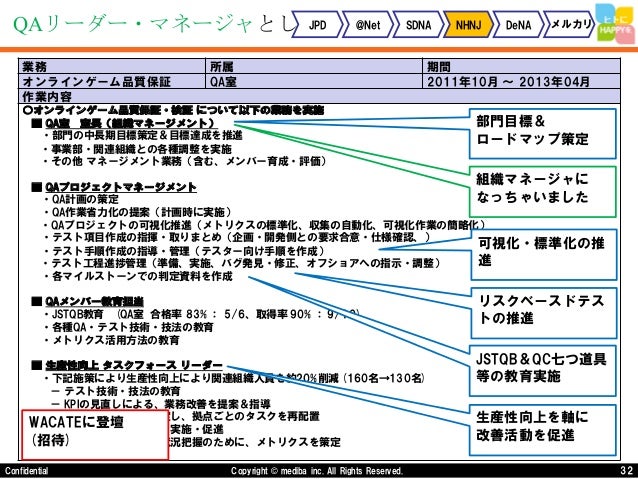Image resolution: width=638 pixels, height=479 pixels.
Task: Click the 所属 header cell
Action: 314,66
